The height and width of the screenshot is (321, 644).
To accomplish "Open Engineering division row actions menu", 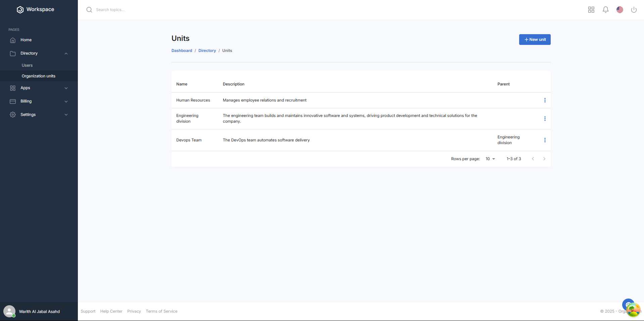I will tap(545, 119).
